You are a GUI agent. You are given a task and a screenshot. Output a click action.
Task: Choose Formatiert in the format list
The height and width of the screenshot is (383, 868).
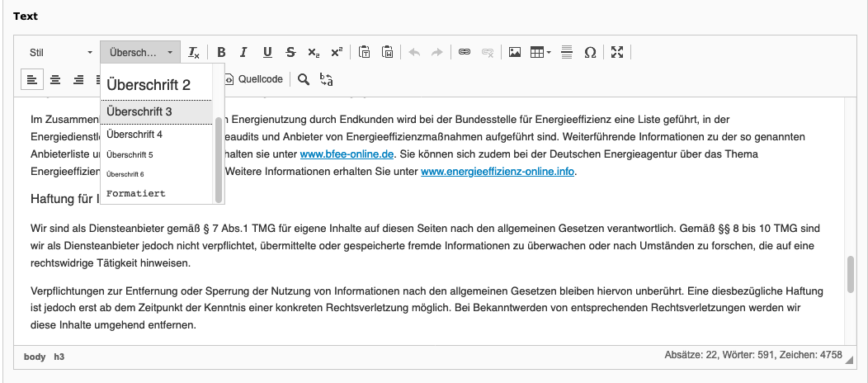(136, 193)
